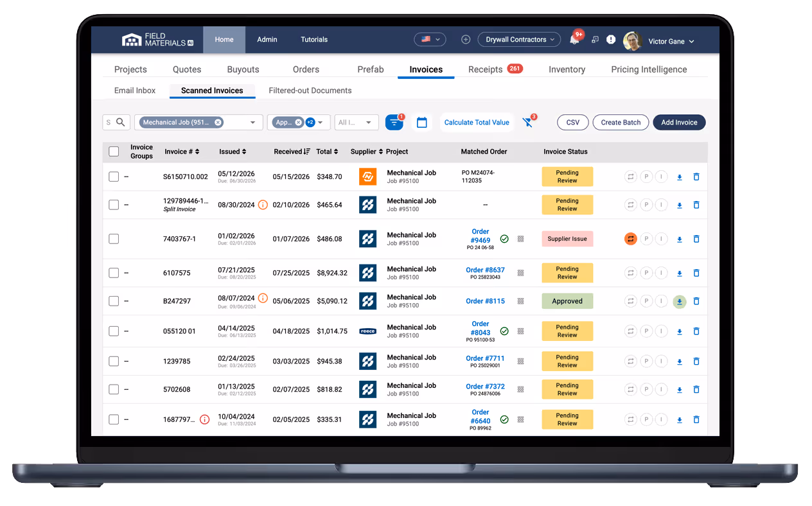Open the notifications bell icon
The height and width of the screenshot is (506, 812).
(x=574, y=40)
